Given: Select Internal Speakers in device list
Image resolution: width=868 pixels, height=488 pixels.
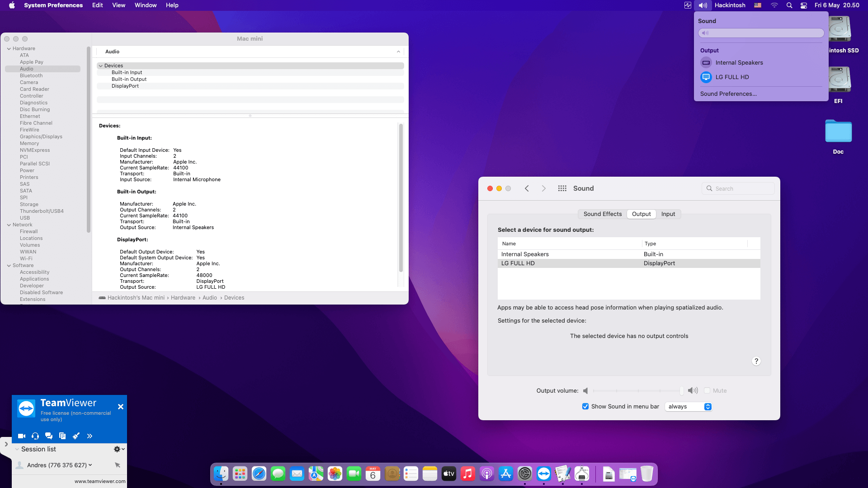Looking at the screenshot, I should (525, 254).
